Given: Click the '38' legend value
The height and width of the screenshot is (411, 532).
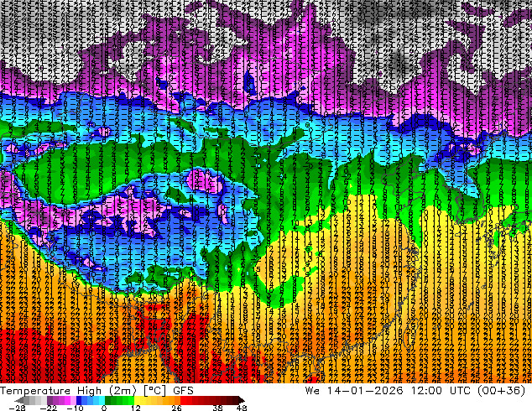Looking at the screenshot, I should (x=217, y=408).
